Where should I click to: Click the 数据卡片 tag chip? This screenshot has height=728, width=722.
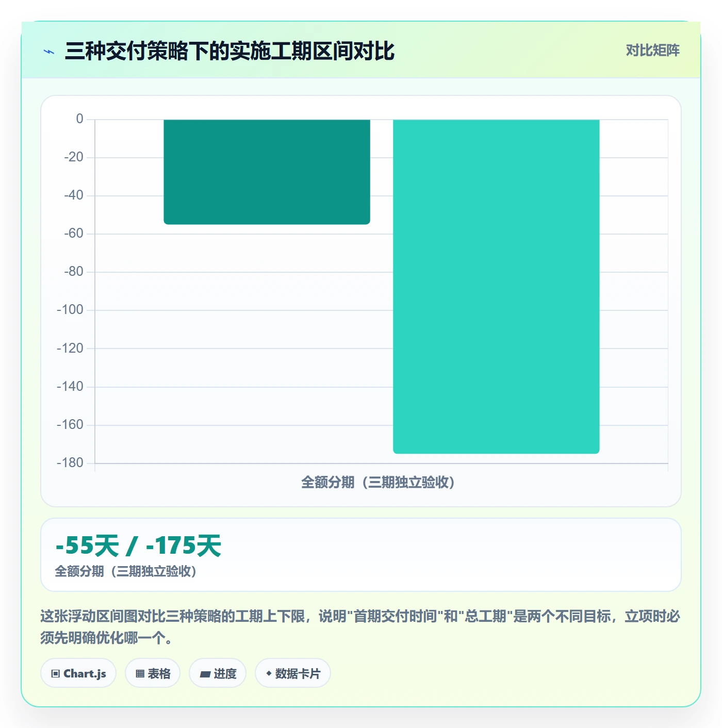coord(293,673)
